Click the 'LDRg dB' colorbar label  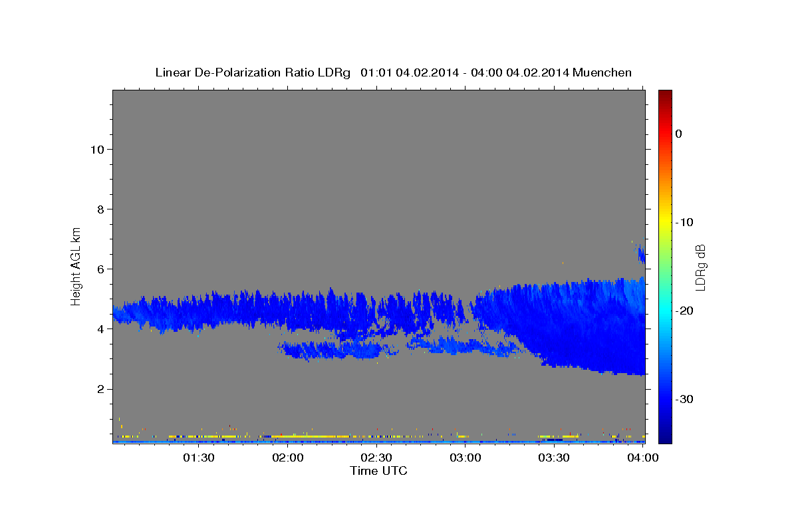click(x=700, y=267)
